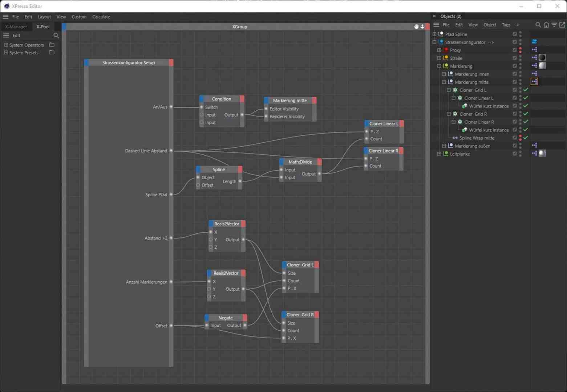Open the hamburger menu icon in Objects panel
Image resolution: width=567 pixels, height=392 pixels.
coord(436,25)
